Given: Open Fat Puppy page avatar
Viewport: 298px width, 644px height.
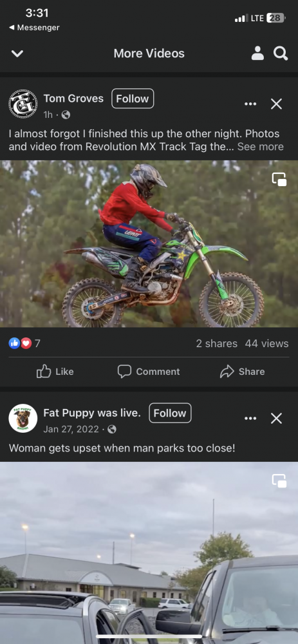Looking at the screenshot, I should [23, 418].
